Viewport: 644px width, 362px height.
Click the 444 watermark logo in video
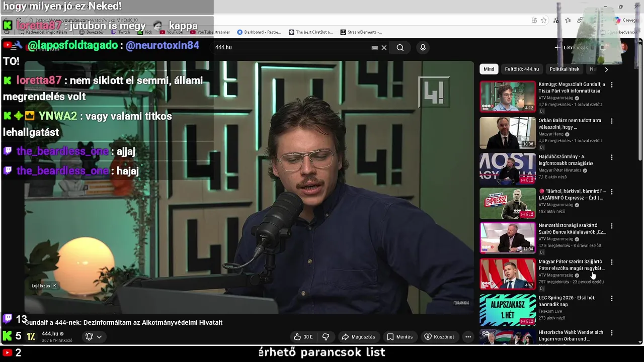point(434,92)
